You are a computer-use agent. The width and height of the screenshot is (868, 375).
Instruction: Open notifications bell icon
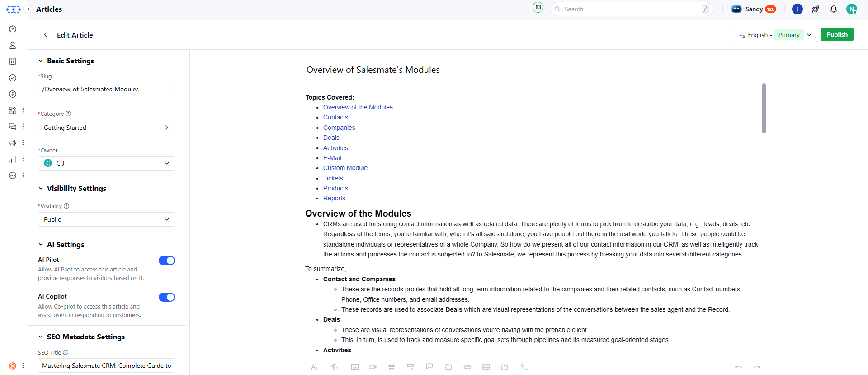pos(834,9)
